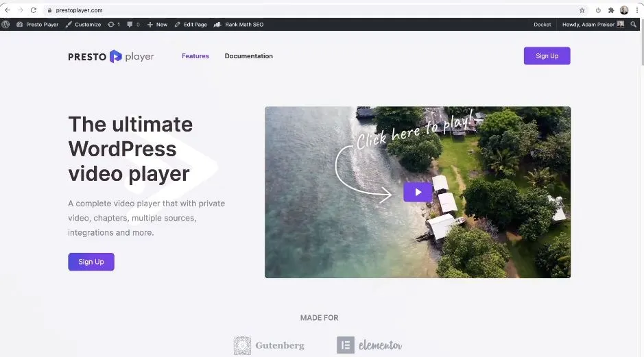Click the address bar URL prestoplayer.com
The width and height of the screenshot is (644, 357).
pos(80,10)
